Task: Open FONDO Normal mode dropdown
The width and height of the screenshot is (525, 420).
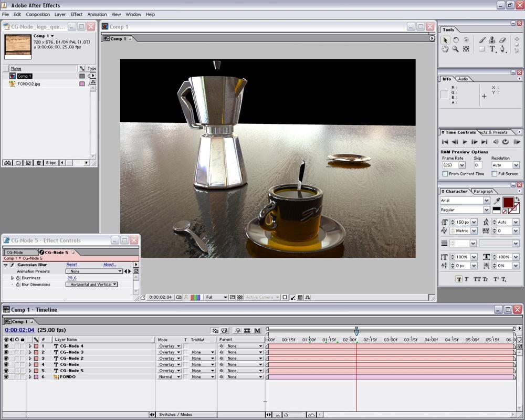Action: (x=170, y=377)
